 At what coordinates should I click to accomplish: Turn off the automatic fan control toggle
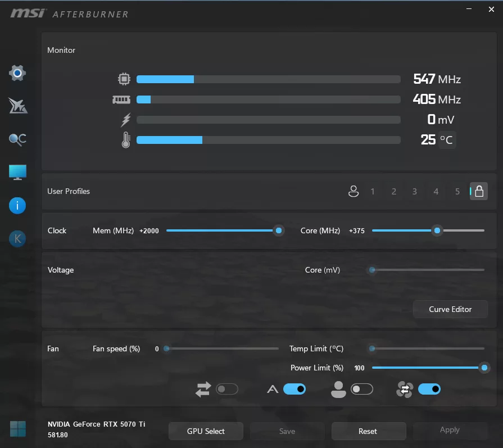tap(429, 389)
